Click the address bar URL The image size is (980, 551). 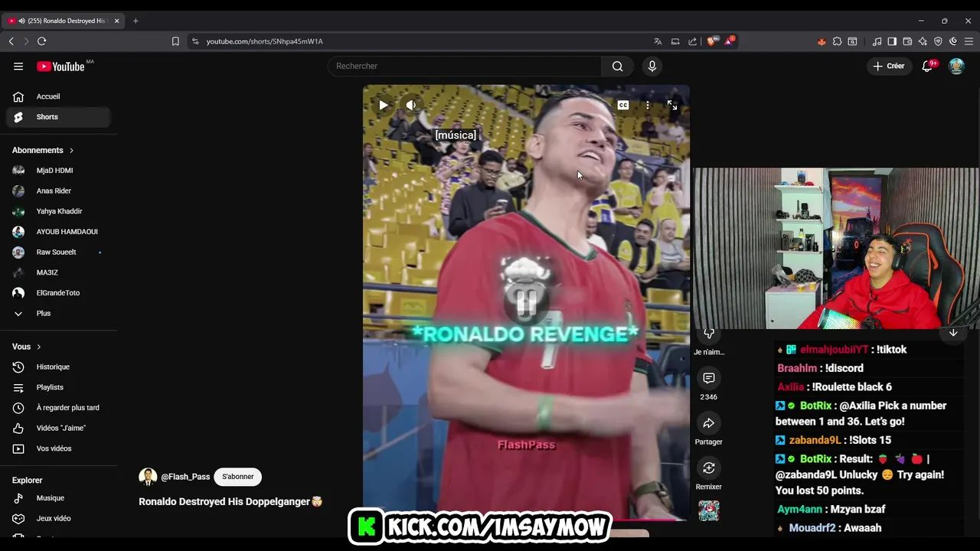pyautogui.click(x=265, y=41)
